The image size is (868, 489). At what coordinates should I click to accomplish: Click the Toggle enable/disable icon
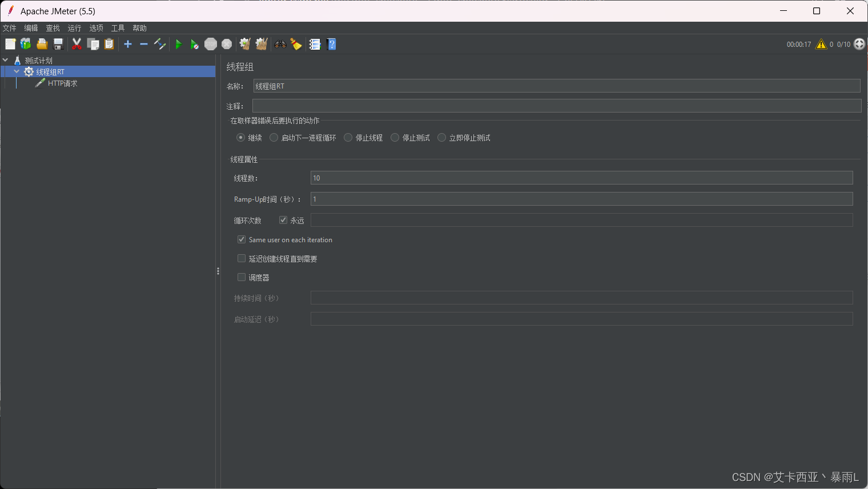(x=160, y=44)
